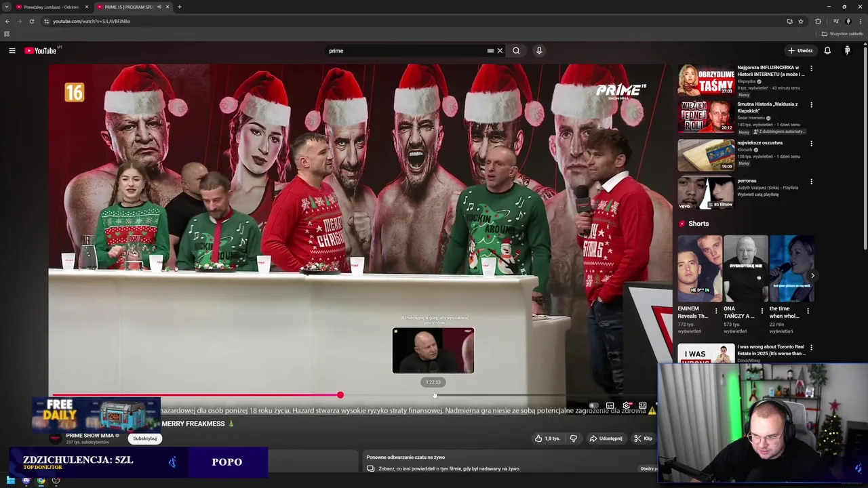Open the on-screen keyboard in search box
Image resolution: width=868 pixels, height=488 pixels.
(x=490, y=51)
